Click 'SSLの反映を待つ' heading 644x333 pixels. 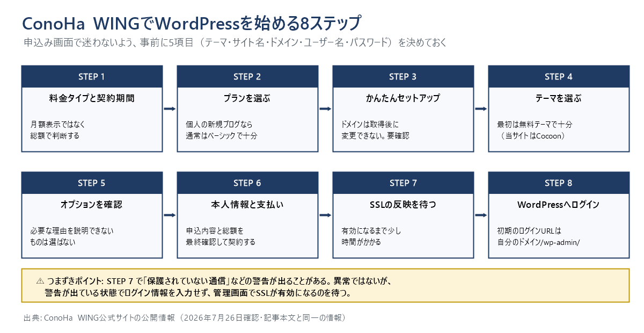[x=403, y=205]
